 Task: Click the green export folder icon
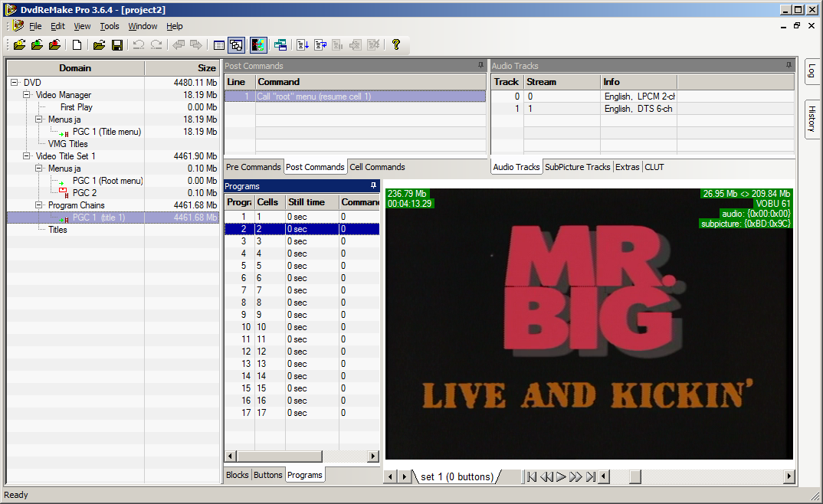[x=37, y=45]
